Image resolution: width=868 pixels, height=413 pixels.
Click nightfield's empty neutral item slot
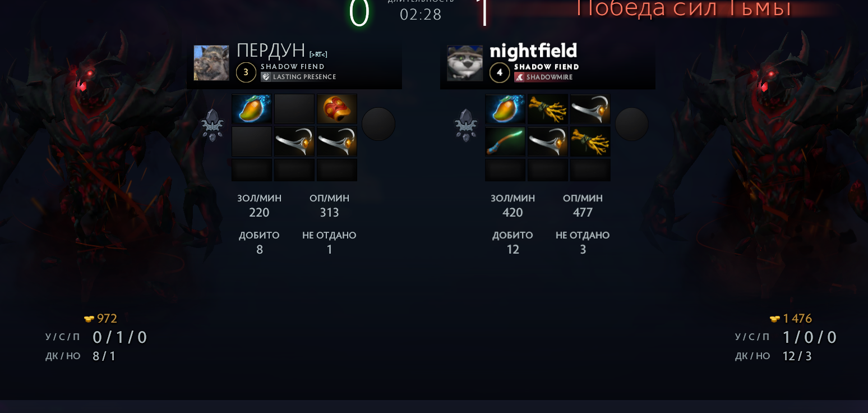tap(632, 124)
